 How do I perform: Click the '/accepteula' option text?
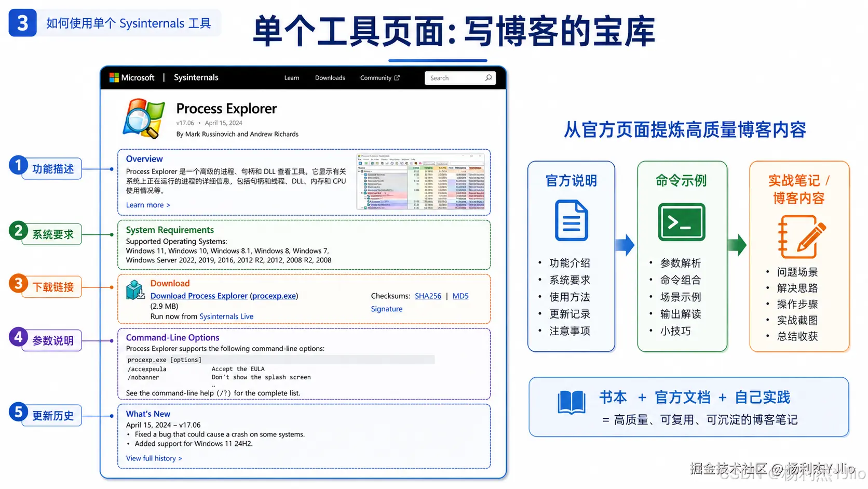point(147,369)
